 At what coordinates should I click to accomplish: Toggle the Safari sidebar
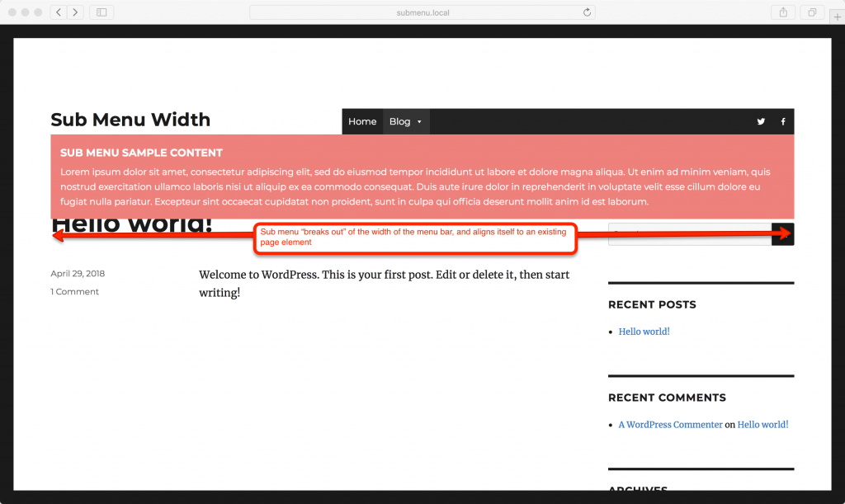(101, 12)
